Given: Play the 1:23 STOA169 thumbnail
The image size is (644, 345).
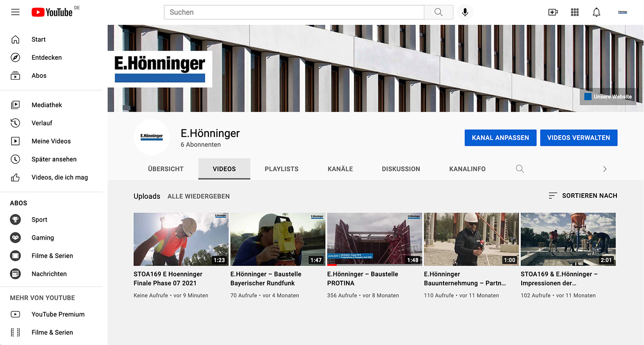Looking at the screenshot, I should tap(181, 239).
